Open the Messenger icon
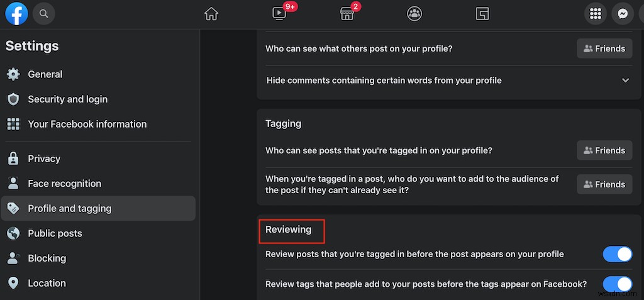644x300 pixels. (623, 14)
